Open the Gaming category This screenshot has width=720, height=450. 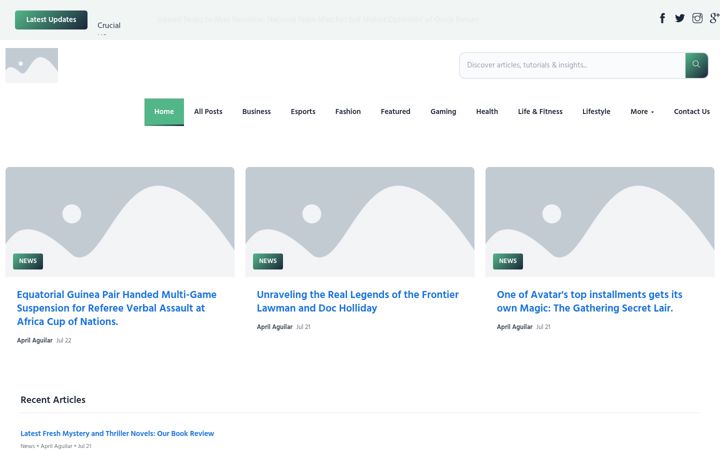click(x=443, y=112)
